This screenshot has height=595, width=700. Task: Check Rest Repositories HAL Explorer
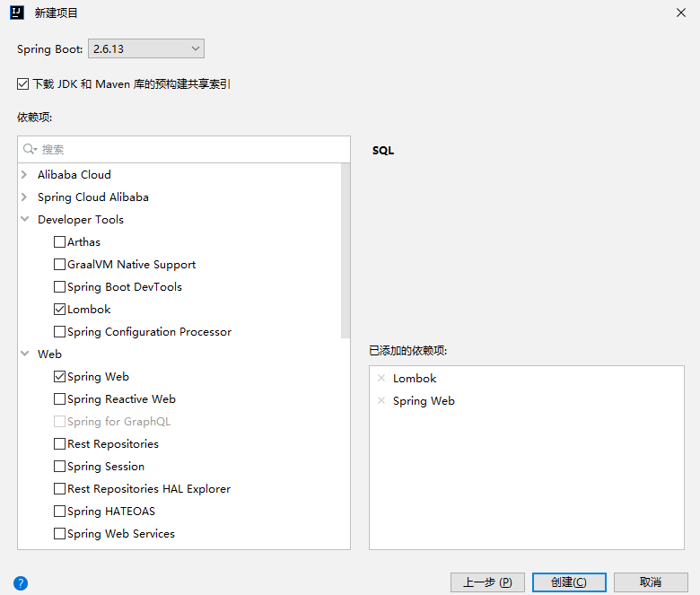coord(59,488)
